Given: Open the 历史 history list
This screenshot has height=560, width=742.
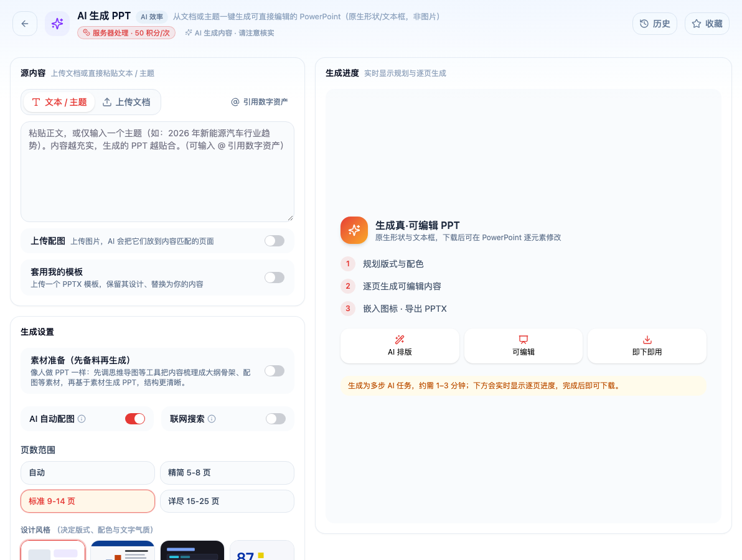Looking at the screenshot, I should click(655, 24).
